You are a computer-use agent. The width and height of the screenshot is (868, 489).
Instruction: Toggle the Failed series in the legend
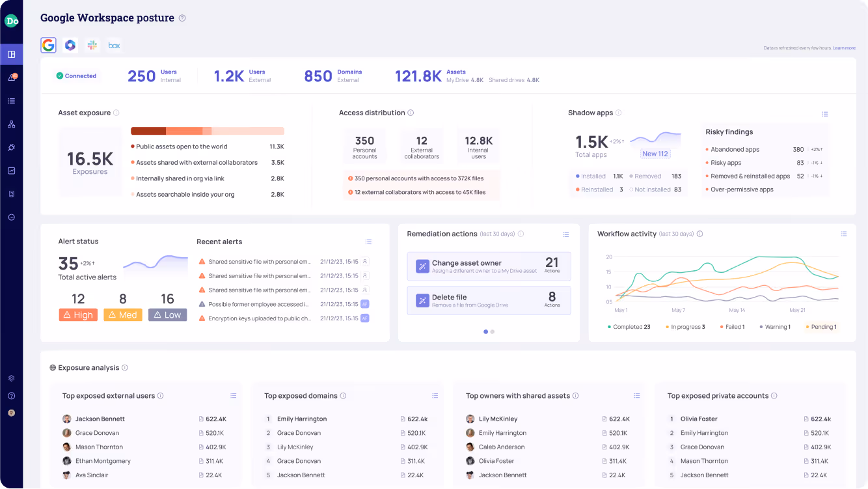(732, 327)
